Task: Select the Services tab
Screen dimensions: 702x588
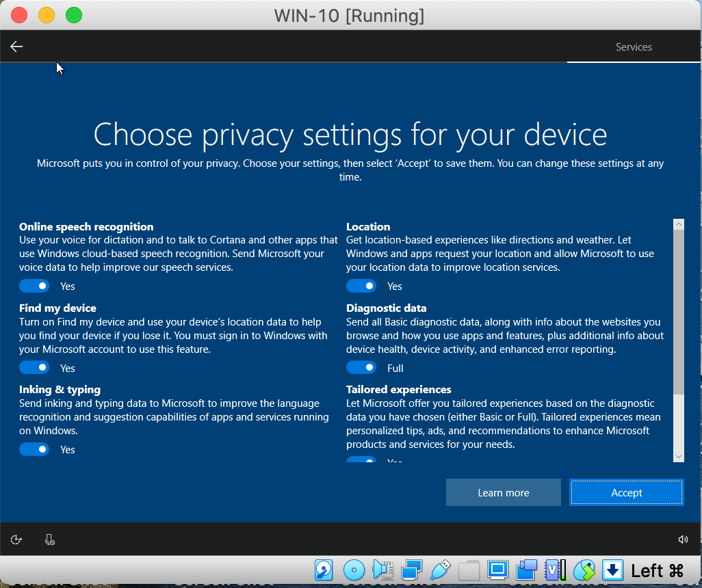Action: [x=634, y=47]
